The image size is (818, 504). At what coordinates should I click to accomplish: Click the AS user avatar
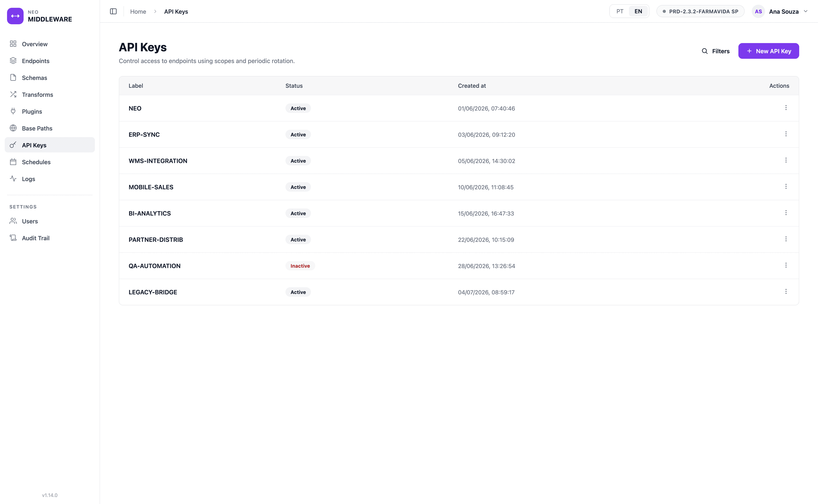(x=758, y=11)
